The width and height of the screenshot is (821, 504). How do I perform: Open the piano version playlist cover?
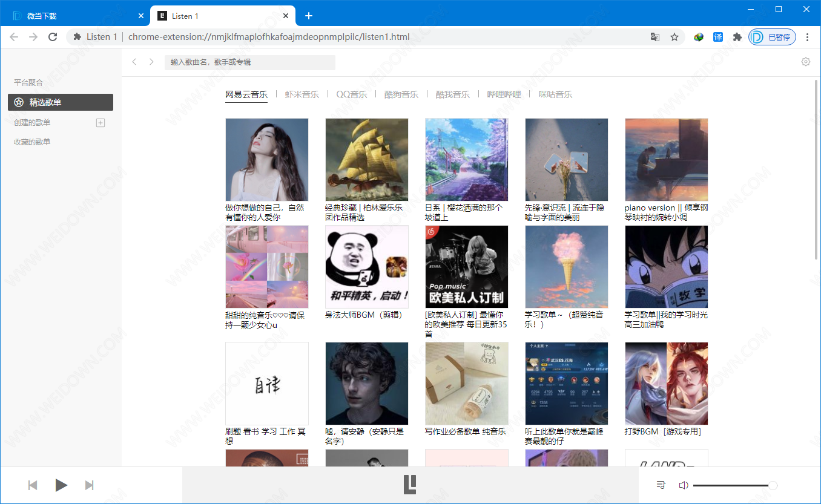[667, 160]
